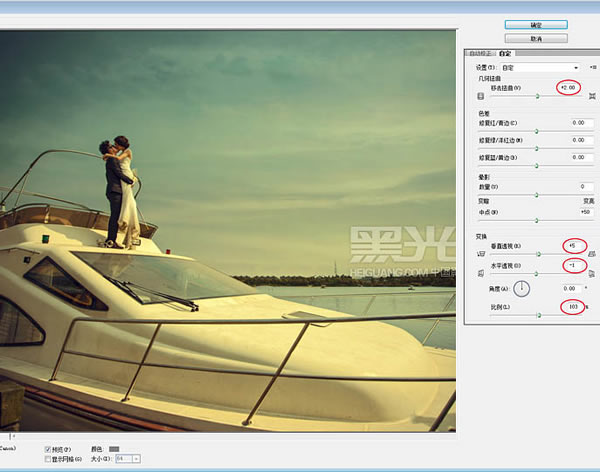Image resolution: width=600 pixels, height=472 pixels.
Task: Click the Remove Distortion slider handle
Action: coord(538,96)
